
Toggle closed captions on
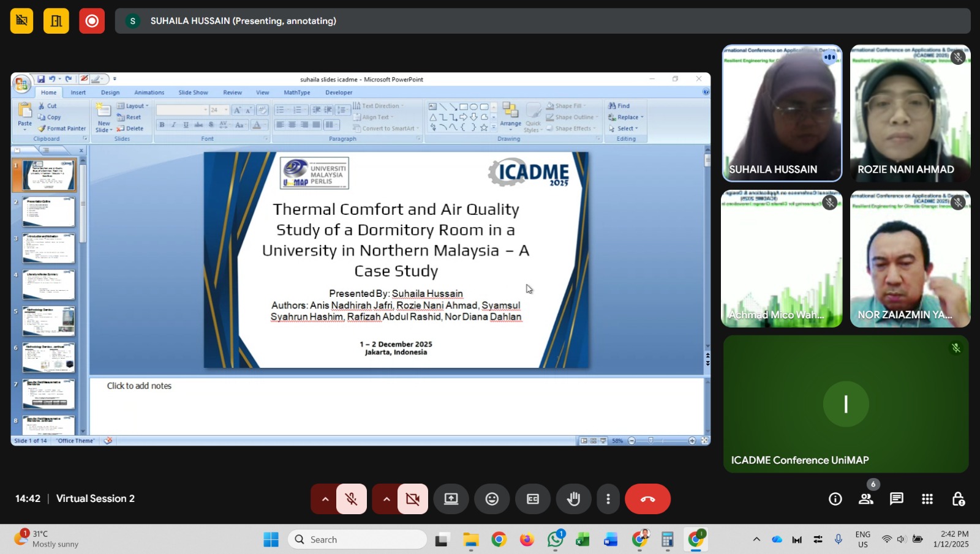tap(533, 499)
